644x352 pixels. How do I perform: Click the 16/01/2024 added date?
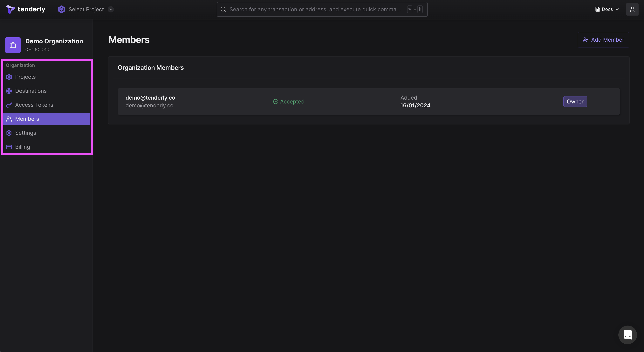click(415, 105)
